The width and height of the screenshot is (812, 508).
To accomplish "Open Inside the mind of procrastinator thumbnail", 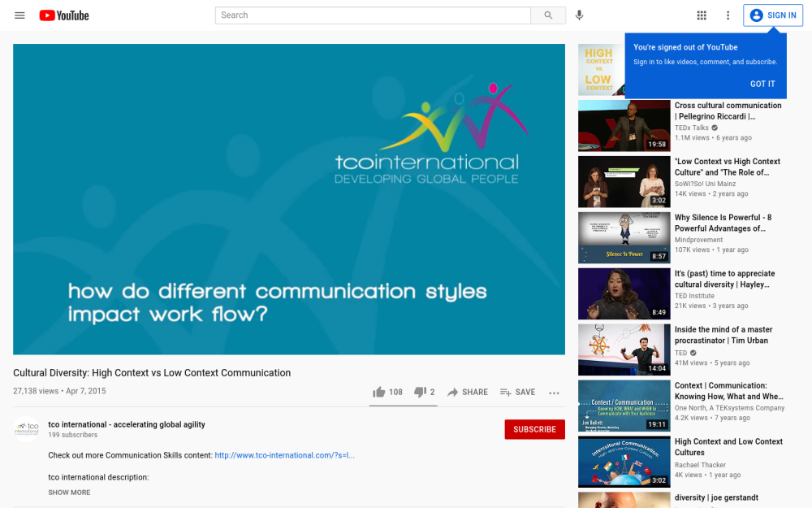I will [x=624, y=350].
